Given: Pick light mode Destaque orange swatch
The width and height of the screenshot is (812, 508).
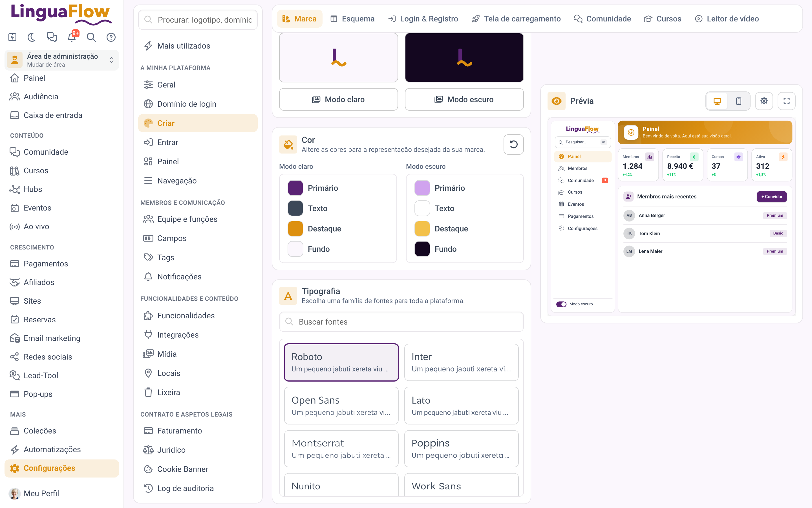Looking at the screenshot, I should pyautogui.click(x=295, y=229).
